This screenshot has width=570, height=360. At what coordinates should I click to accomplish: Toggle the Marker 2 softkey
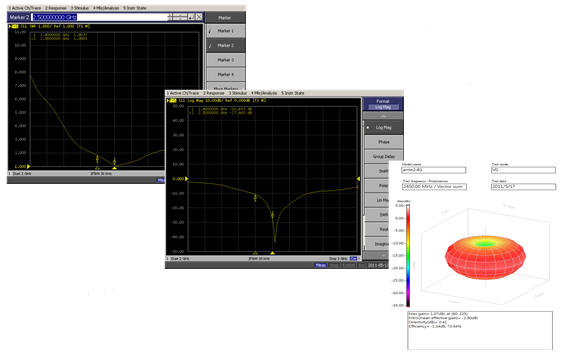[225, 45]
